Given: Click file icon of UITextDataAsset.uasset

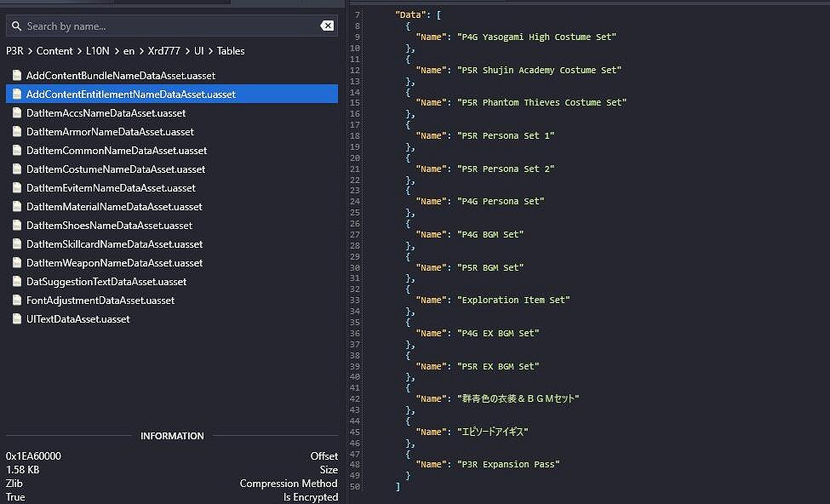Looking at the screenshot, I should pos(16,319).
